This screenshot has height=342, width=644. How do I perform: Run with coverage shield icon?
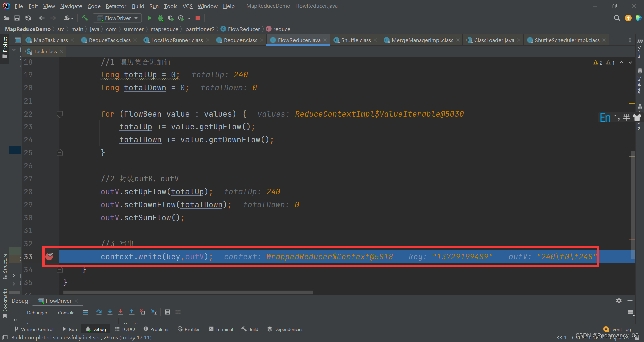click(x=171, y=18)
